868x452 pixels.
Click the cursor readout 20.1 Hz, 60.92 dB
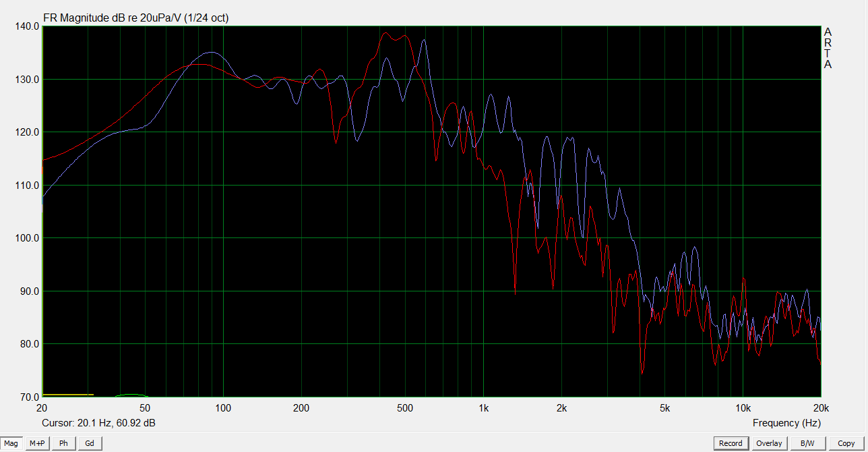(x=99, y=423)
